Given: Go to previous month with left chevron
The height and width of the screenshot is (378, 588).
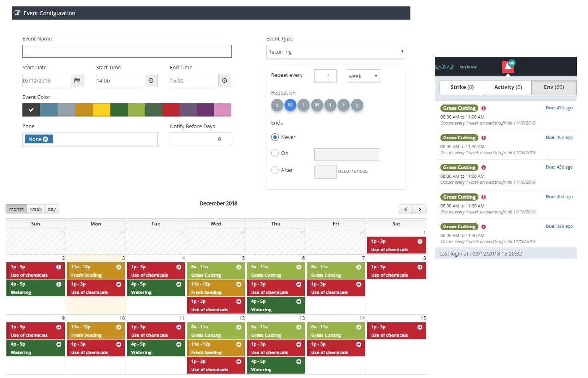Looking at the screenshot, I should tap(406, 209).
